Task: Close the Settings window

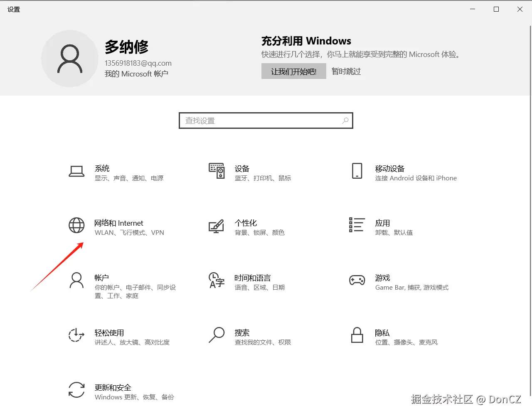Action: (x=520, y=9)
